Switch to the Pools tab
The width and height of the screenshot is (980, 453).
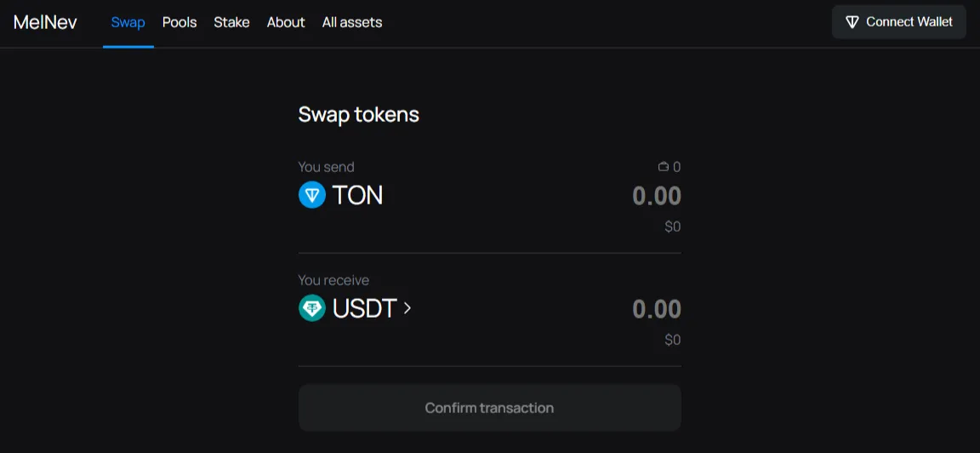click(179, 22)
